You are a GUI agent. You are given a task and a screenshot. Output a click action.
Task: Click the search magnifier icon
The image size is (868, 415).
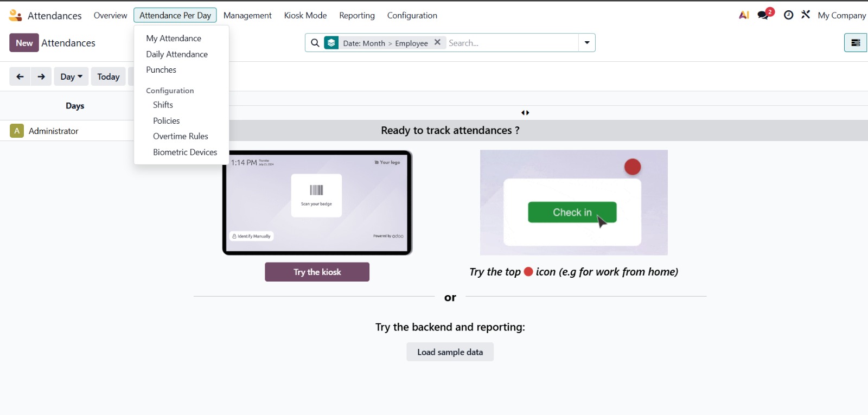coord(315,43)
